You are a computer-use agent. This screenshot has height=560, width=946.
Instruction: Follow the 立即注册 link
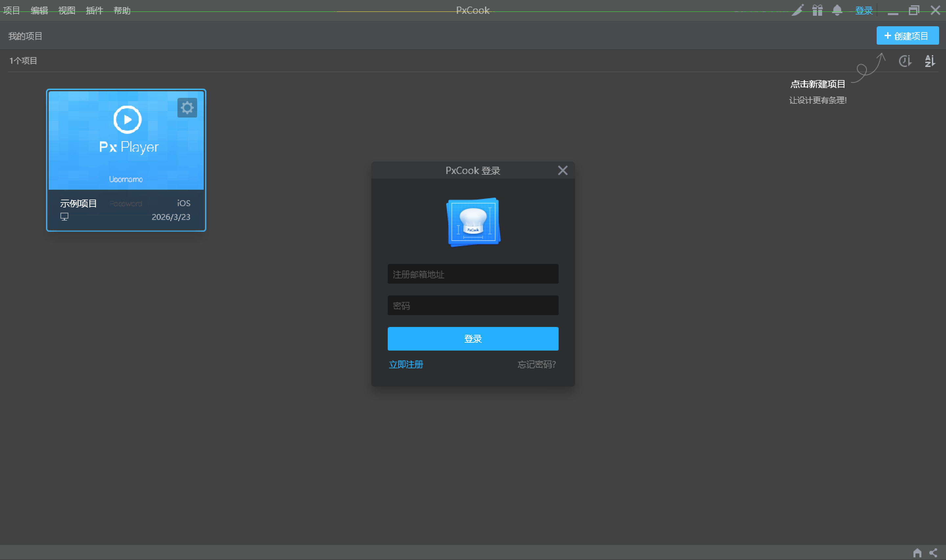[406, 364]
